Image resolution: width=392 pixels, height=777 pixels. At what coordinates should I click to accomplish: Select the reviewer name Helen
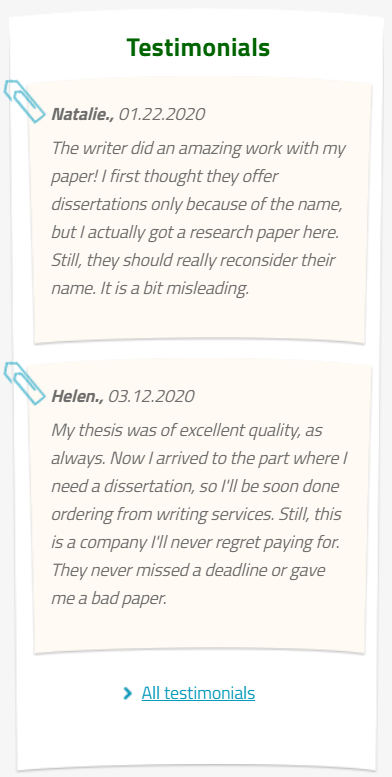(77, 396)
